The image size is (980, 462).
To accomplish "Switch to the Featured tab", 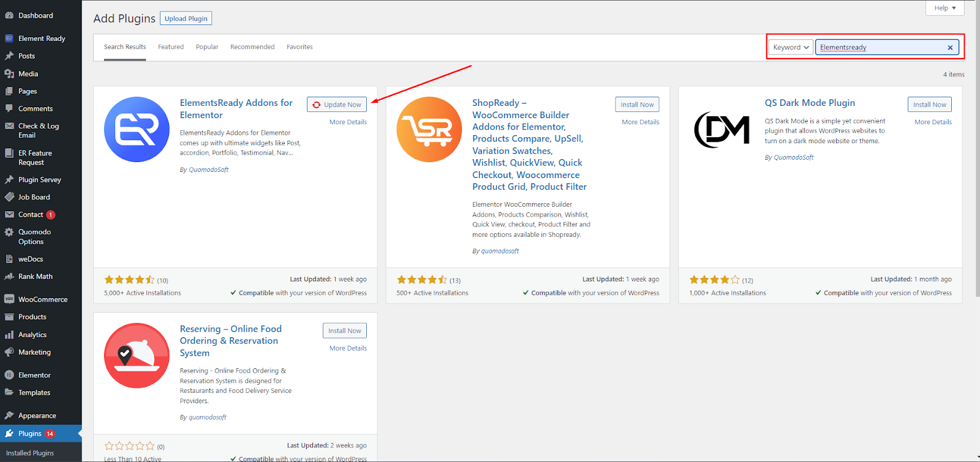I will (x=171, y=47).
